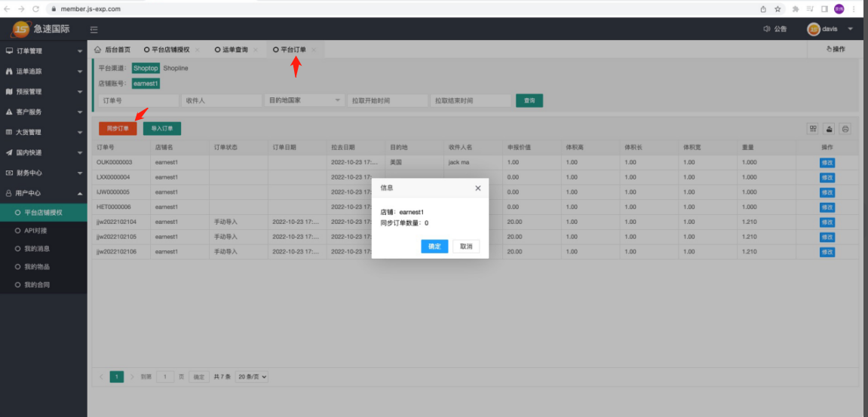The image size is (868, 417).
Task: Open the 20 条/页 page size dropdown
Action: point(252,376)
